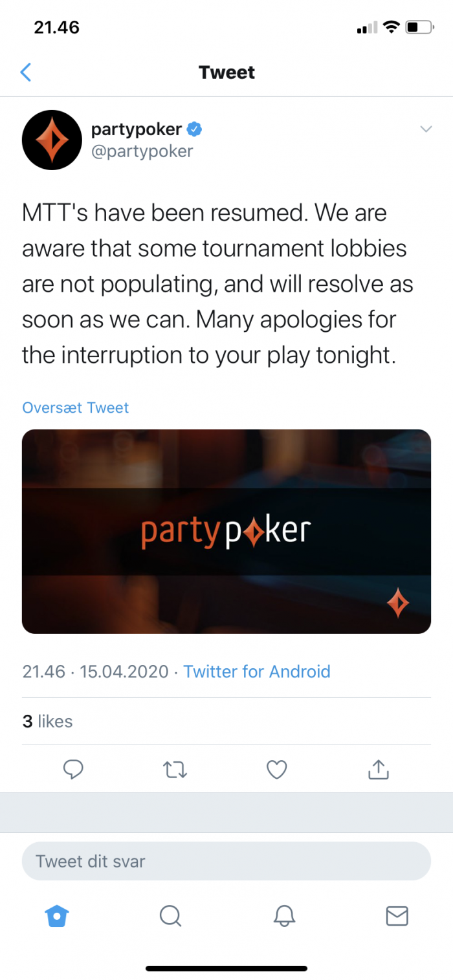This screenshot has height=980, width=453.
Task: Switch to the Home tab
Action: 57,915
